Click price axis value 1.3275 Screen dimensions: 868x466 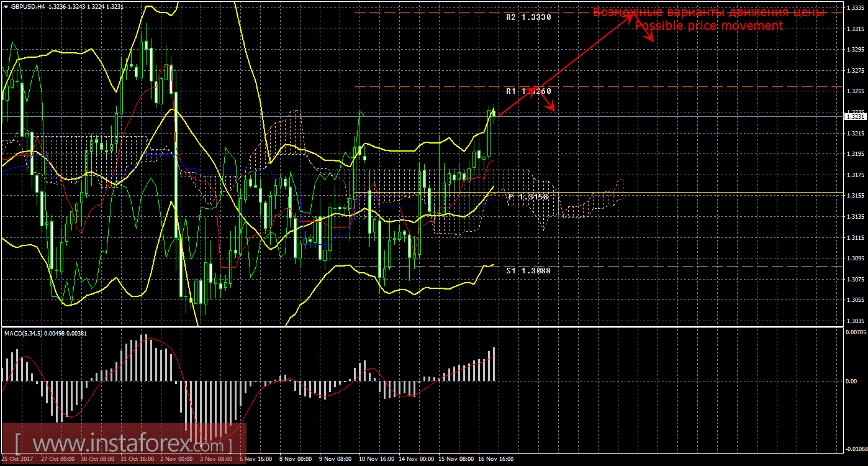coord(854,71)
